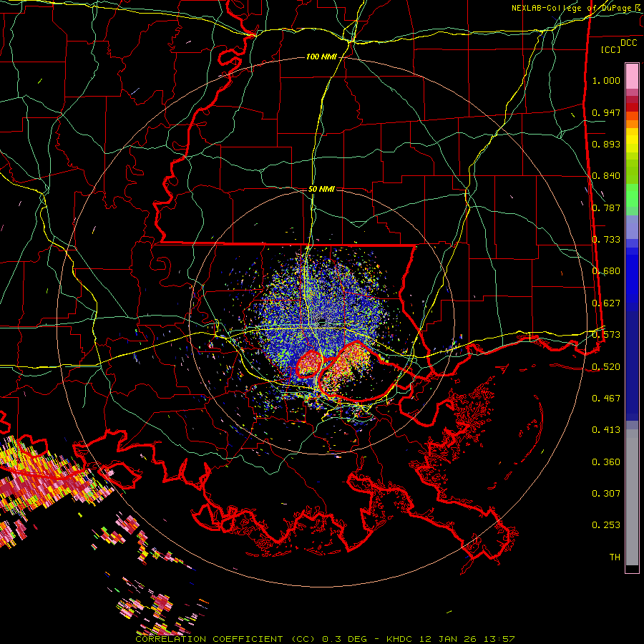Click the 0.520 legend value
Viewport: 644px width, 644px height.
pyautogui.click(x=606, y=367)
